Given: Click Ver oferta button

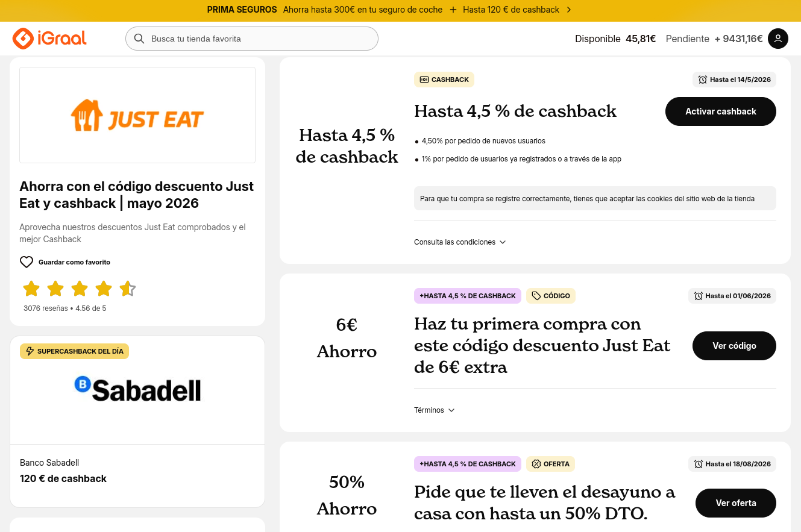Looking at the screenshot, I should (736, 503).
